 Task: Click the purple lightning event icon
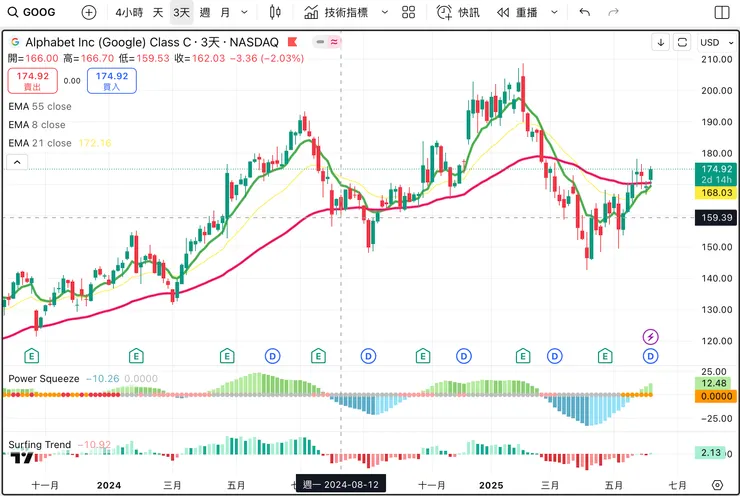click(650, 336)
